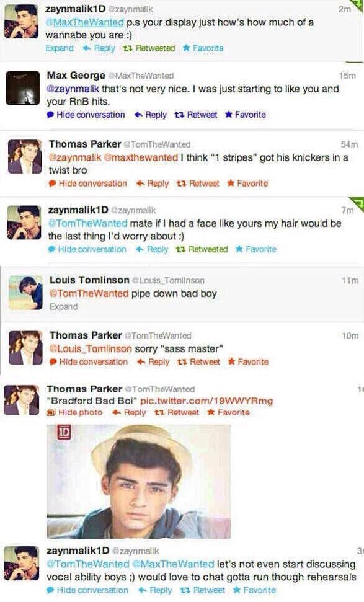Favorite the "Bradford Bad Boi" photo tweet
The image size is (364, 602).
228,412
